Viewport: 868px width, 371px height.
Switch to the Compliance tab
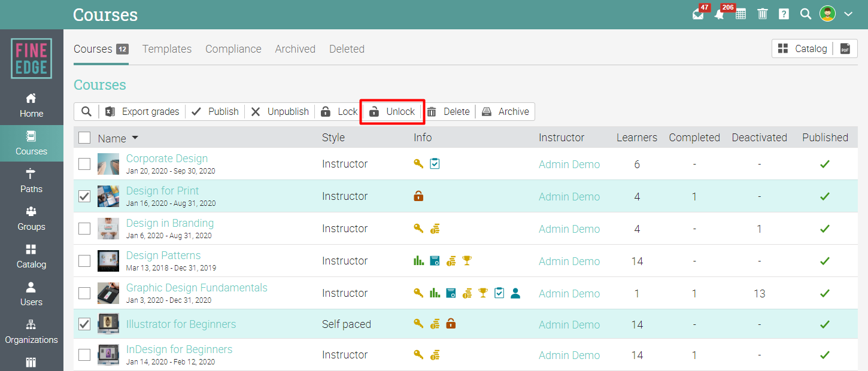point(233,49)
